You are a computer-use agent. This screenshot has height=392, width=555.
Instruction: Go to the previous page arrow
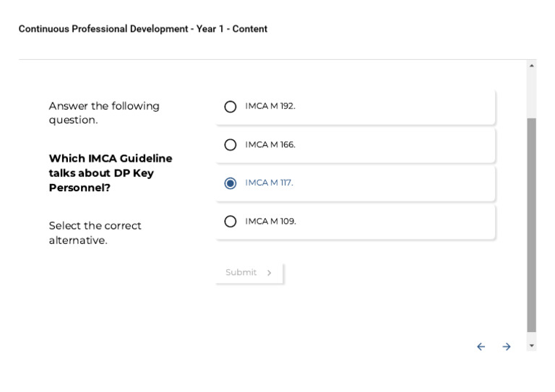pyautogui.click(x=481, y=347)
